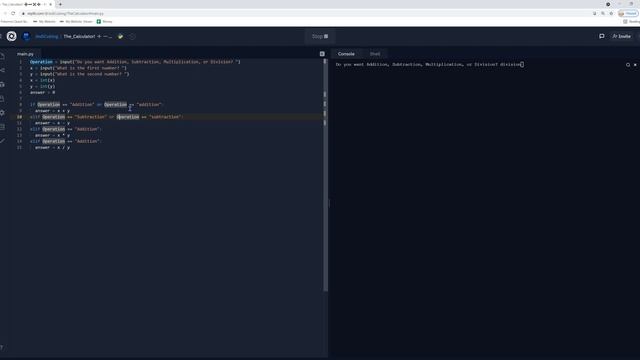Open the Money bookmark
640x360 pixels.
(104, 22)
